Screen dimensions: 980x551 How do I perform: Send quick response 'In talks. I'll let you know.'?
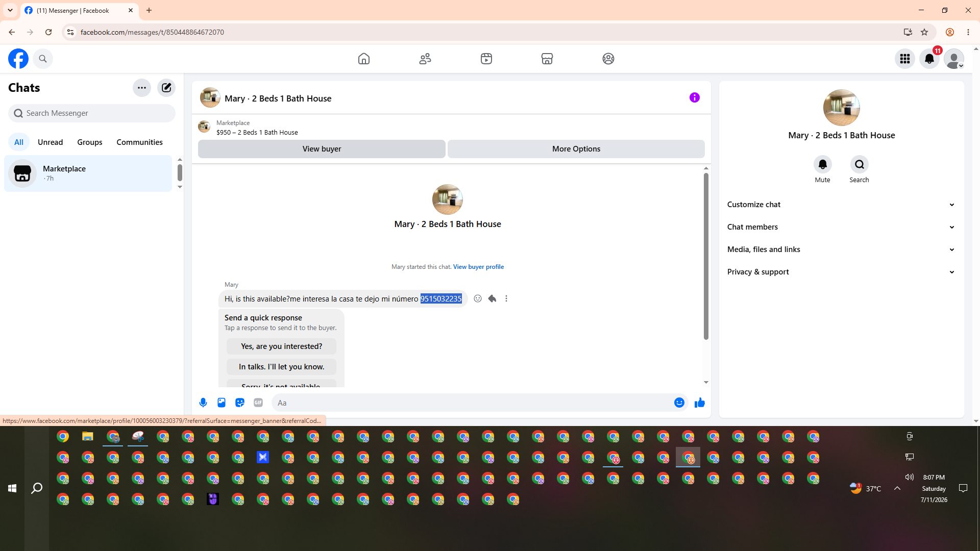click(x=282, y=367)
